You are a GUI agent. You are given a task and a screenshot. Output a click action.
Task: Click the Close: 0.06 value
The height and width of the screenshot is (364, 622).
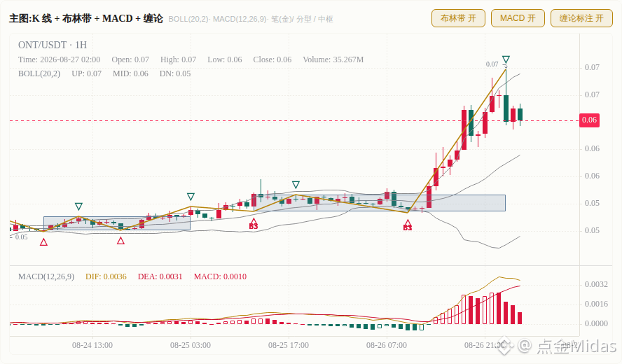point(272,59)
